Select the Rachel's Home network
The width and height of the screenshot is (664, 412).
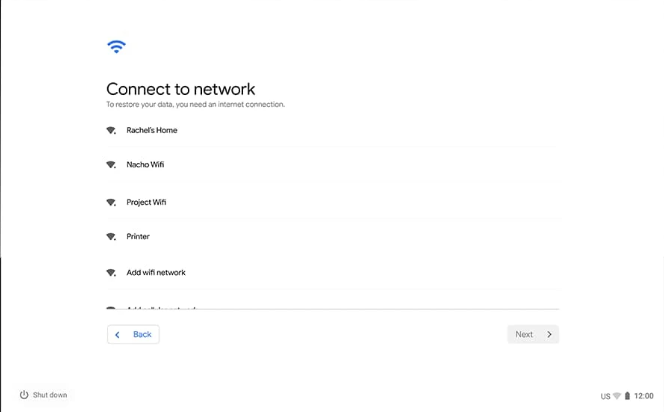(x=332, y=130)
